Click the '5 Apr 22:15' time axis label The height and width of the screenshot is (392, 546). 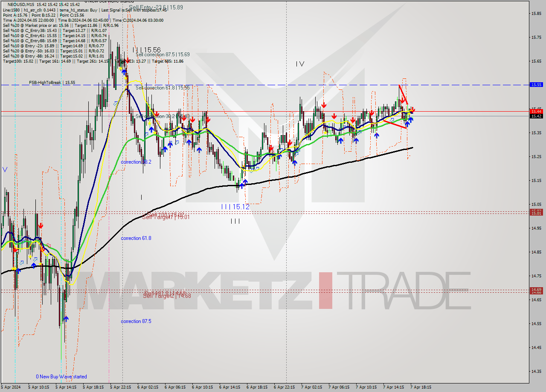click(x=120, y=387)
